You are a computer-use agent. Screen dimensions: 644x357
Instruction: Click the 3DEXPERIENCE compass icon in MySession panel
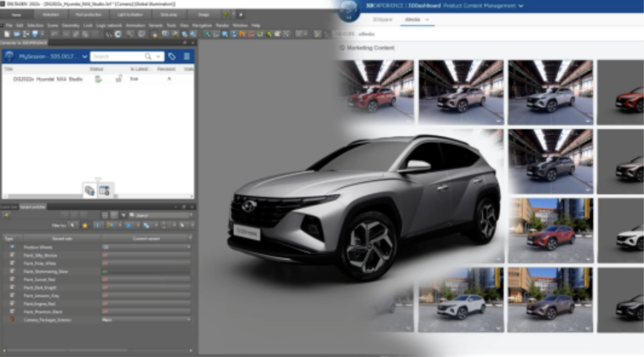[9, 56]
